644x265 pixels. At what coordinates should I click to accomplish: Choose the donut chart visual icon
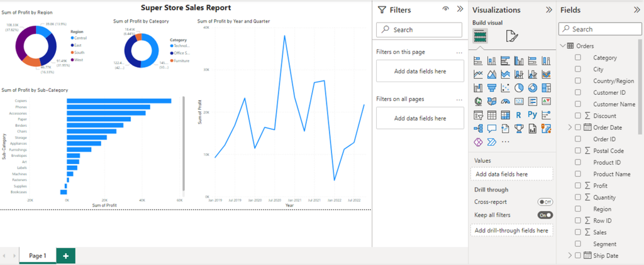[x=532, y=88]
